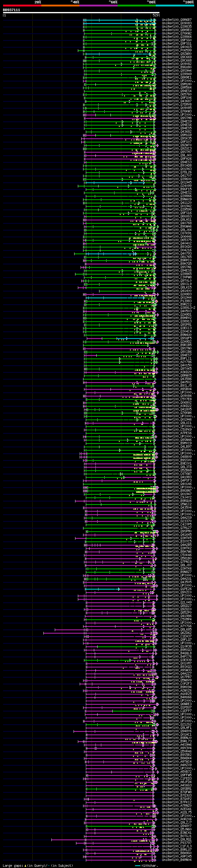Image resolution: width=197 pixels, height=868 pixels.
Task: Select the UniRef100_Q43682 label
Action: pyautogui.click(x=176, y=132)
